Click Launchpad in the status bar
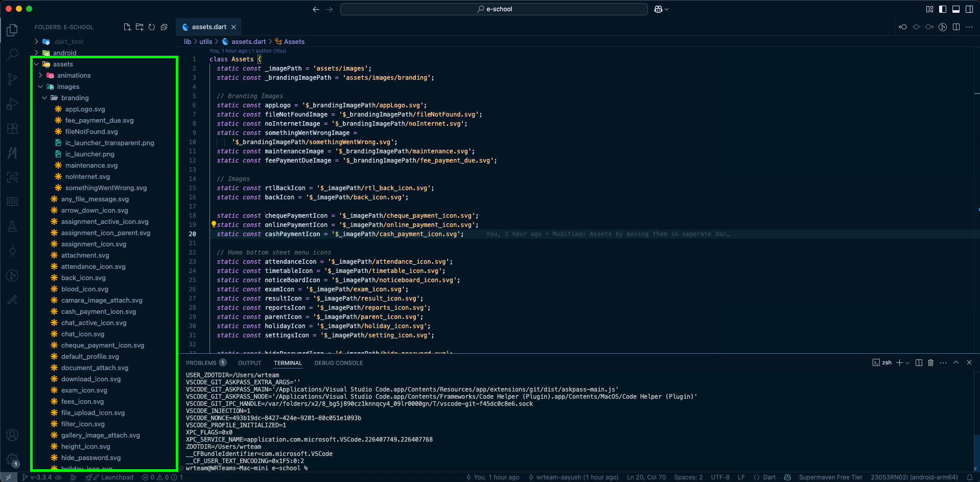Screen dimensions: 980x482 coord(110,477)
